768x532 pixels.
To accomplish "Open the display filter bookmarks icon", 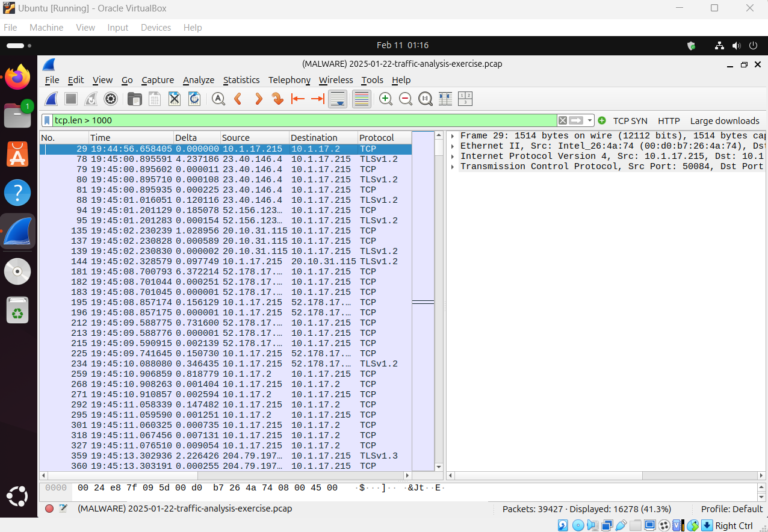I will (x=46, y=120).
